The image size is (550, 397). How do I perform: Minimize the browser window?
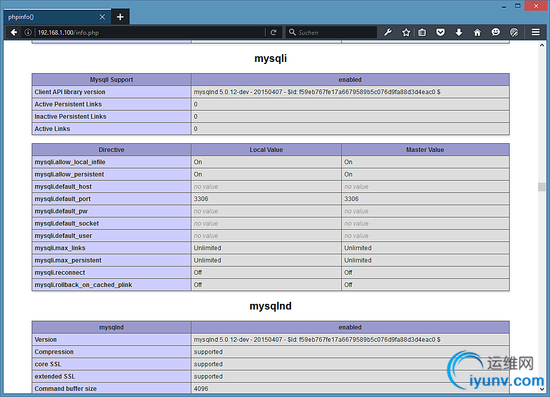[x=504, y=6]
